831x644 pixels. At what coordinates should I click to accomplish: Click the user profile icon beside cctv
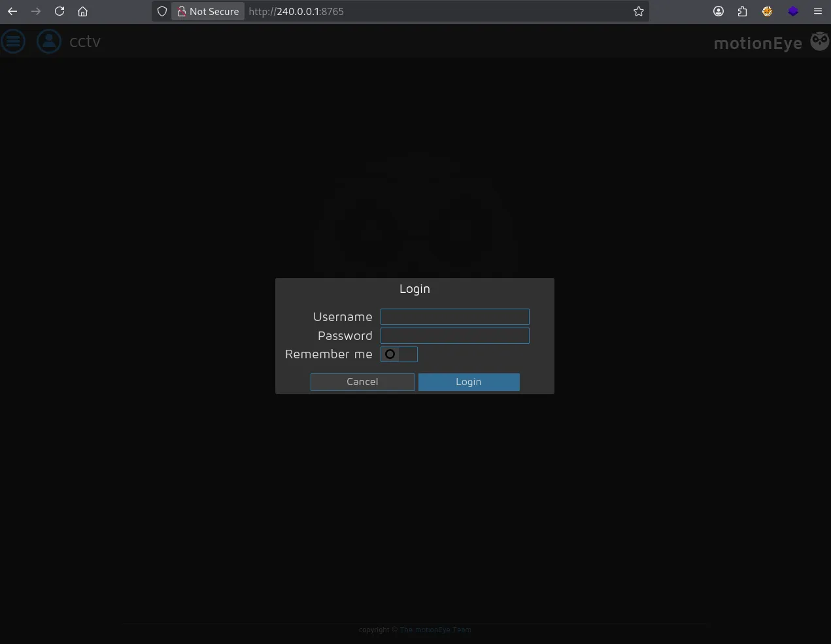[x=49, y=41]
